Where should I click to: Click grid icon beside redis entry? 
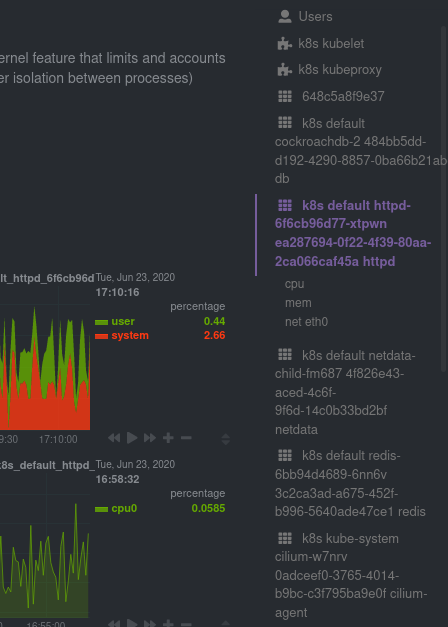284,455
